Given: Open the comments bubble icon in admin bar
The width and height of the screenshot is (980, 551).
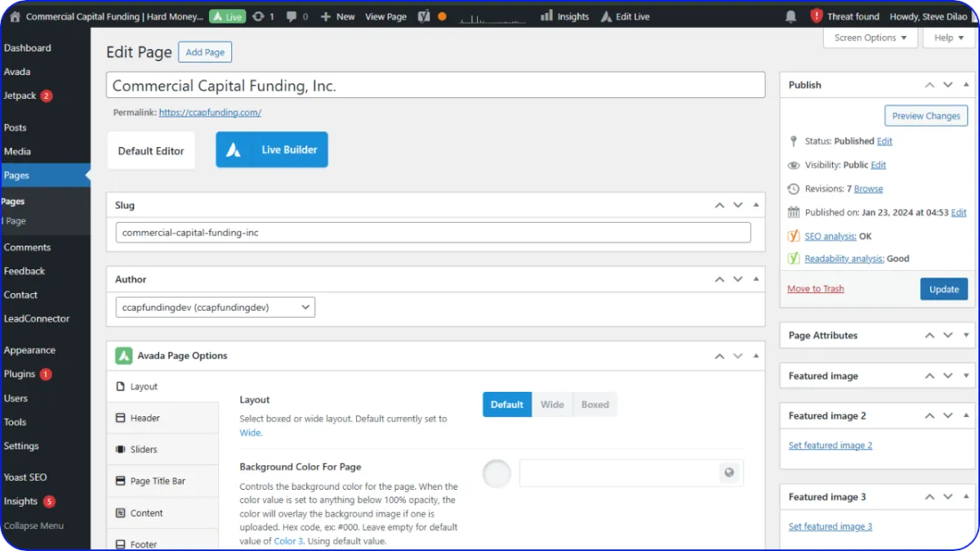Looking at the screenshot, I should (x=292, y=16).
